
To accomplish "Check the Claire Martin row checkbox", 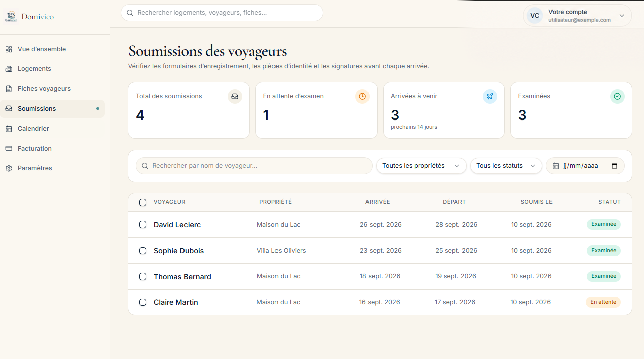I will [143, 302].
